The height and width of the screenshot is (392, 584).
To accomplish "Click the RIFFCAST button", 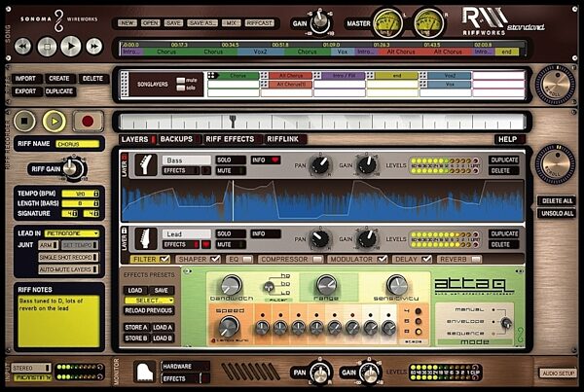I will pyautogui.click(x=260, y=23).
